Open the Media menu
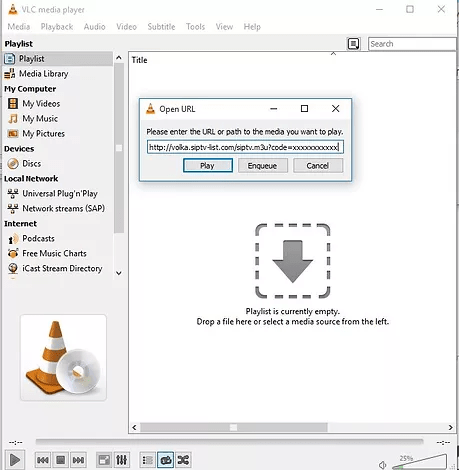Screen dimensions: 459x470 [x=19, y=27]
